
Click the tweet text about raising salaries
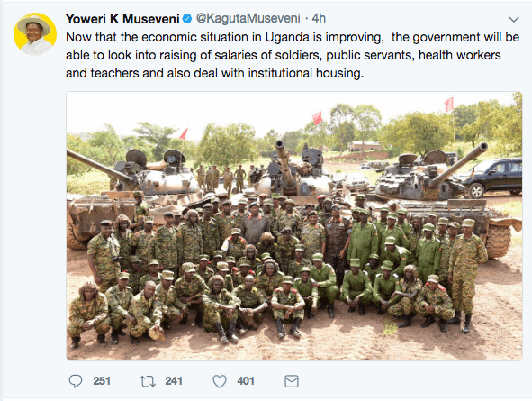click(293, 55)
